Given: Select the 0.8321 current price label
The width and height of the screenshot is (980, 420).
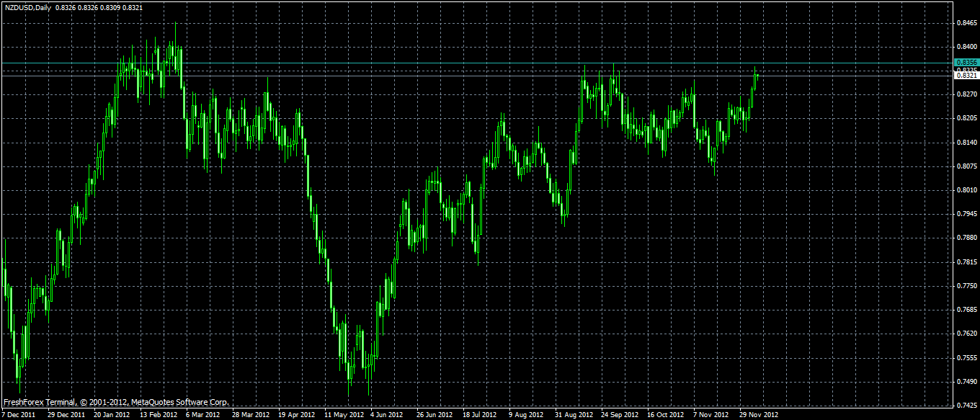Looking at the screenshot, I should pyautogui.click(x=966, y=75).
